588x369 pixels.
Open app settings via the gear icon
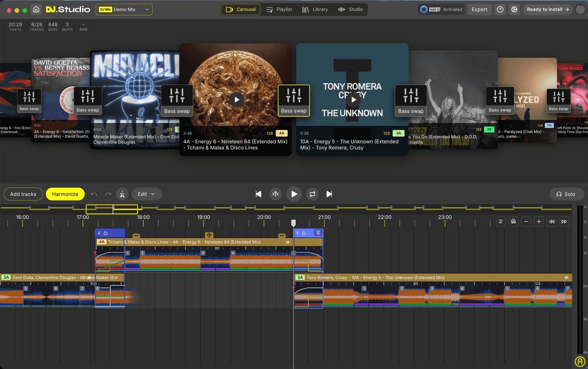point(514,9)
